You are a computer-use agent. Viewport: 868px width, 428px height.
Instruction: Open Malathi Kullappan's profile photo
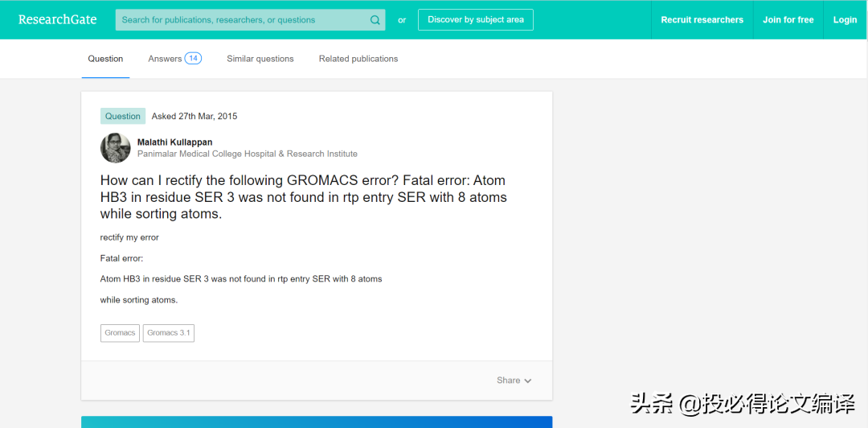click(115, 148)
